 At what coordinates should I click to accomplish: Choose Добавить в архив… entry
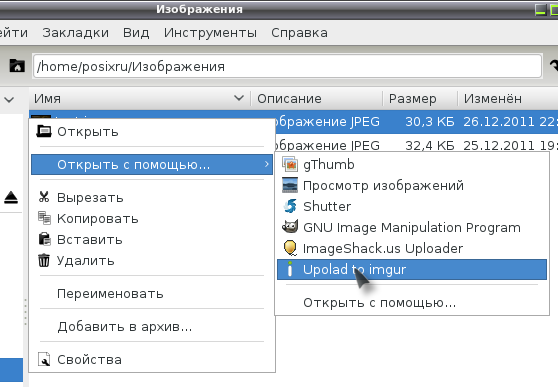click(152, 326)
